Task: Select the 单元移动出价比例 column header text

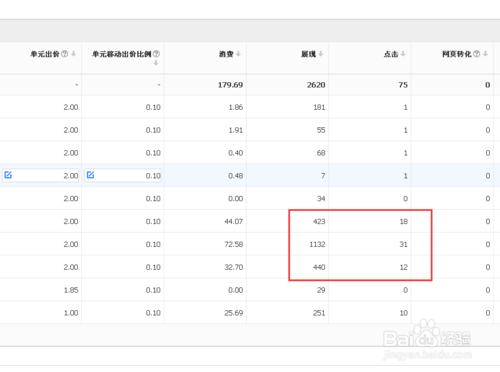Action: click(x=121, y=54)
